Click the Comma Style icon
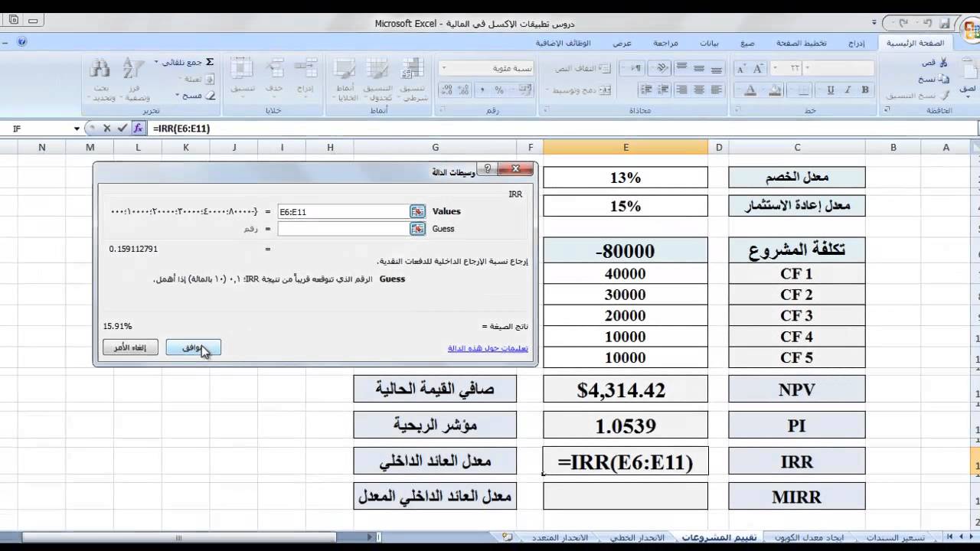The image size is (980, 551). (482, 90)
